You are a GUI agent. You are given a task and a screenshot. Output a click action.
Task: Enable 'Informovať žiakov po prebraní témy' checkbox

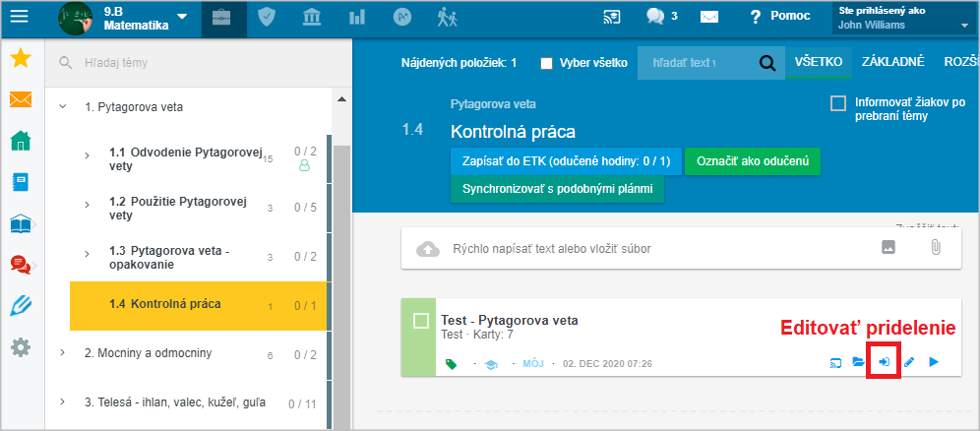point(838,103)
